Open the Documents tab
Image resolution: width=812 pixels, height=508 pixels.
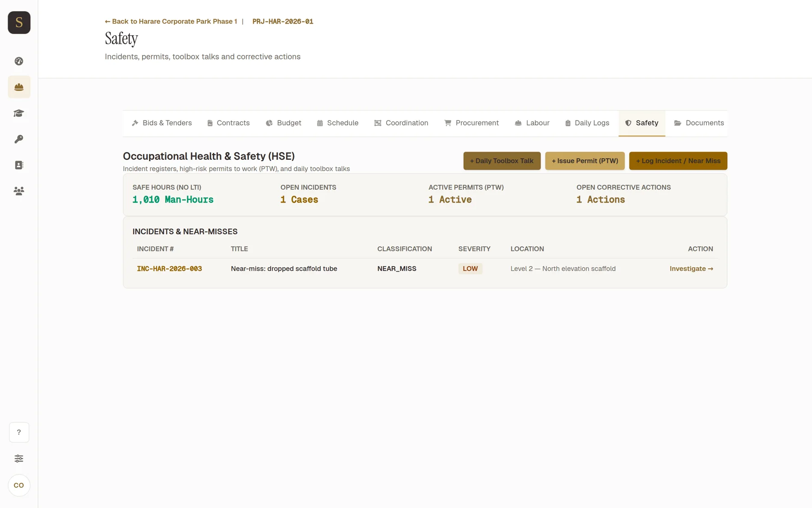tap(699, 123)
